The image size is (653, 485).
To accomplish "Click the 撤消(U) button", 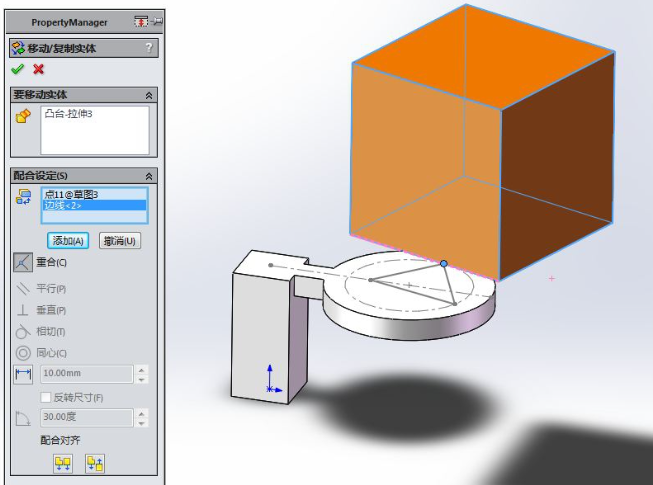I will pyautogui.click(x=120, y=241).
